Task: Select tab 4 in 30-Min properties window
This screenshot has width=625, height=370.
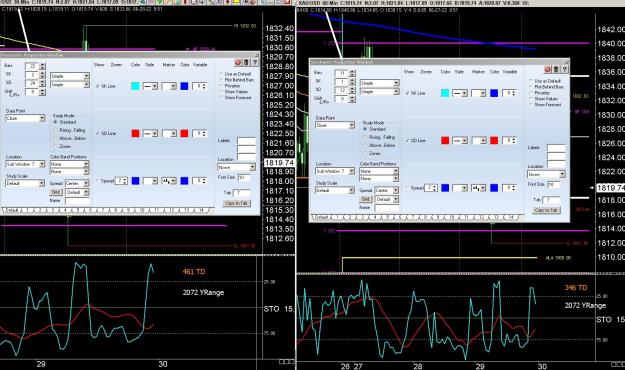Action: 64,210
